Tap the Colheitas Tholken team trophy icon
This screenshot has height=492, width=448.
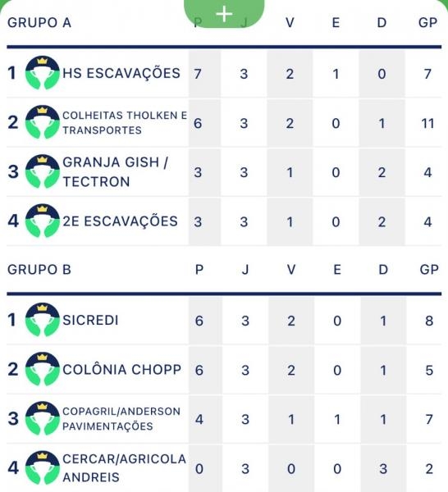(x=43, y=122)
